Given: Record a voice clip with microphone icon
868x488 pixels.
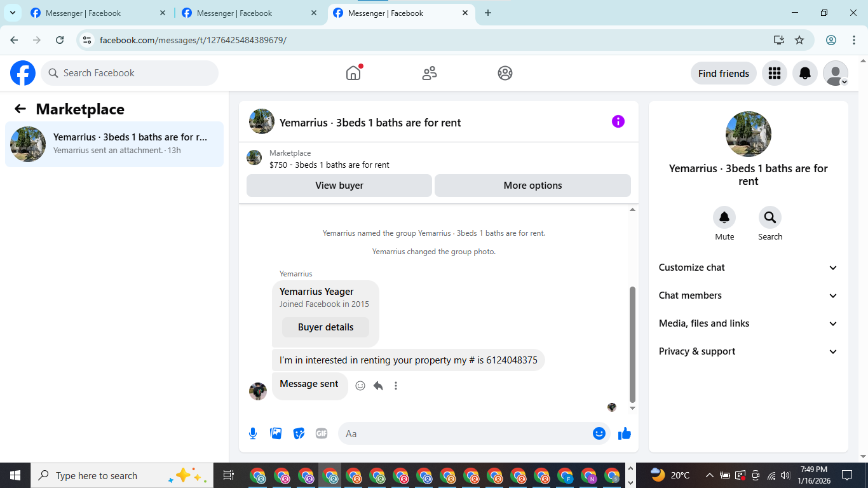Looking at the screenshot, I should click(x=253, y=433).
